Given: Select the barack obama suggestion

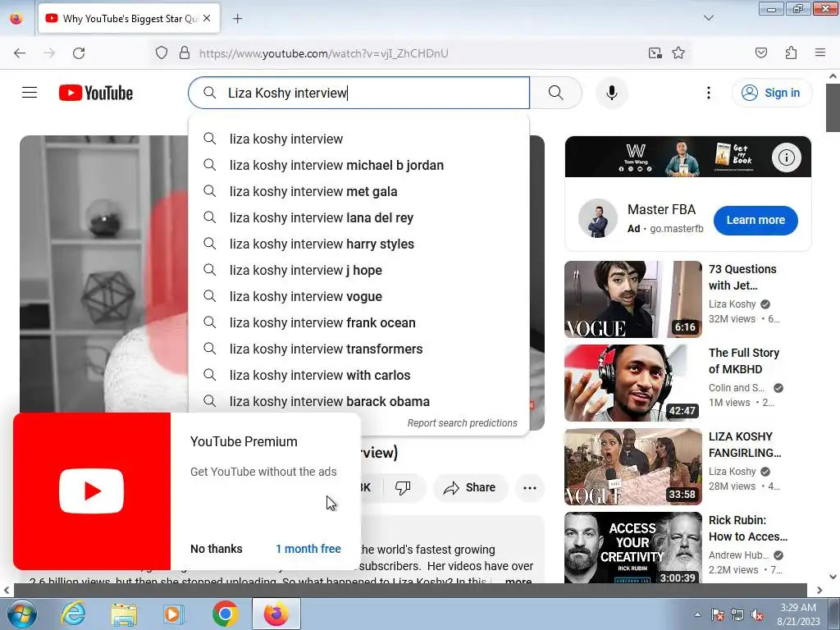Looking at the screenshot, I should 359,401.
